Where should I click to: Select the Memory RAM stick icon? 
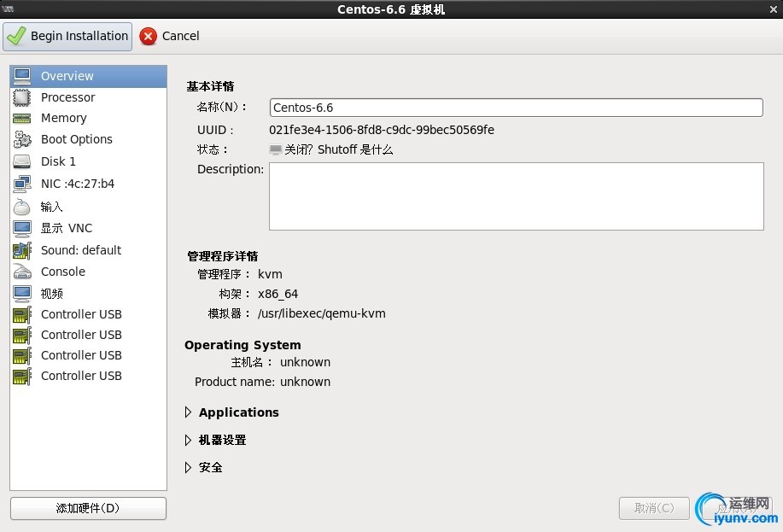point(22,119)
